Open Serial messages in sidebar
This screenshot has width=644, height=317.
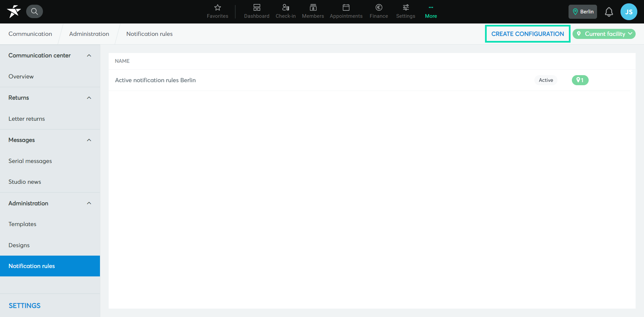(x=50, y=161)
